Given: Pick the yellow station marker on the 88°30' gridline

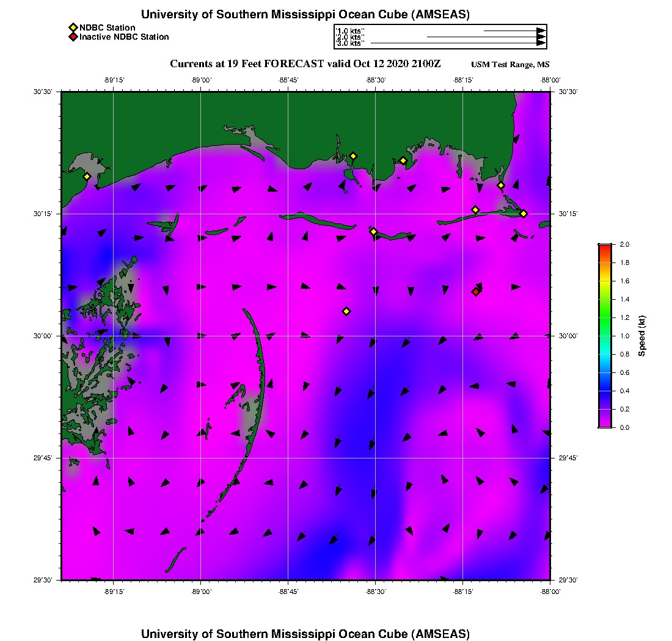Looking at the screenshot, I should (x=373, y=231).
